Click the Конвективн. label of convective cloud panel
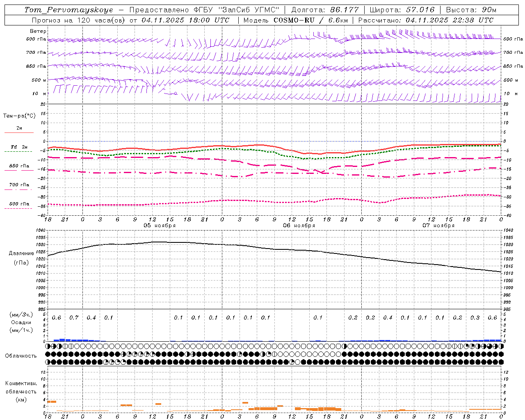 pos(21,383)
